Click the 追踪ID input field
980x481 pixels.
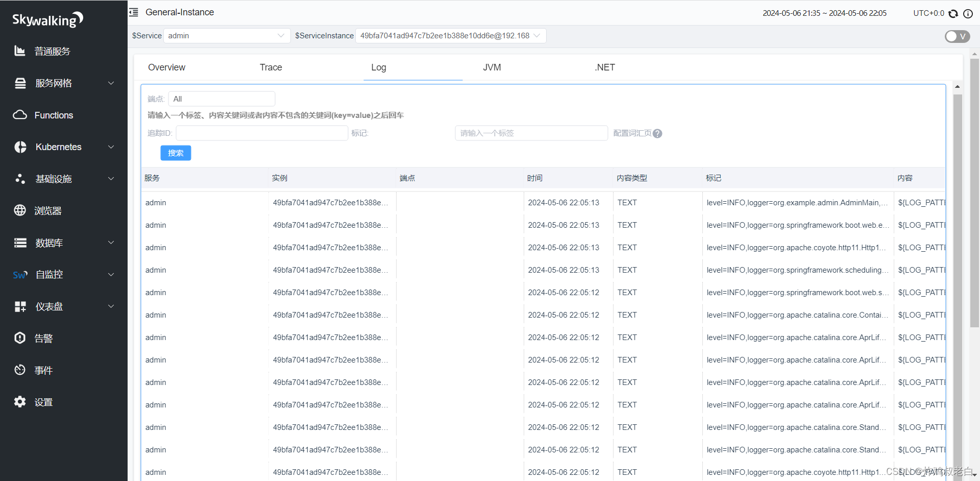(x=262, y=133)
